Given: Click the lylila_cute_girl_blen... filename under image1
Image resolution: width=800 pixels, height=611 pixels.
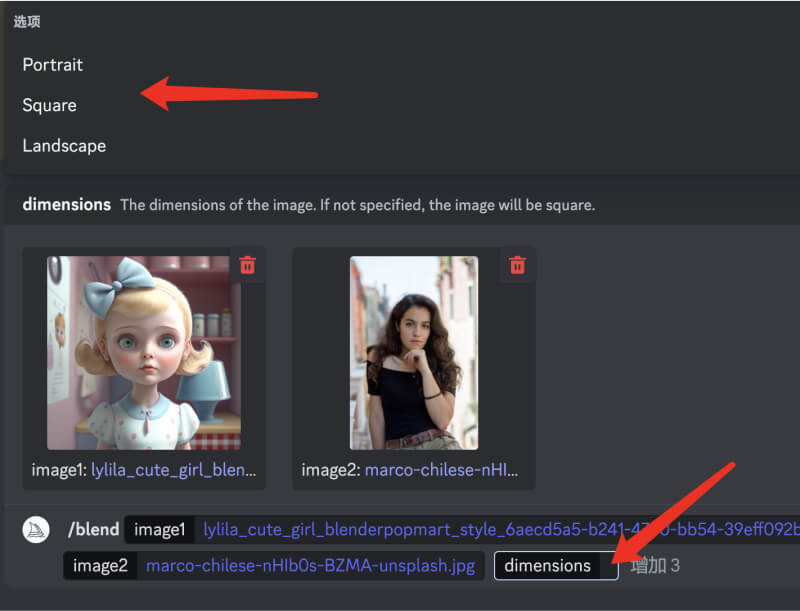Looking at the screenshot, I should [174, 470].
